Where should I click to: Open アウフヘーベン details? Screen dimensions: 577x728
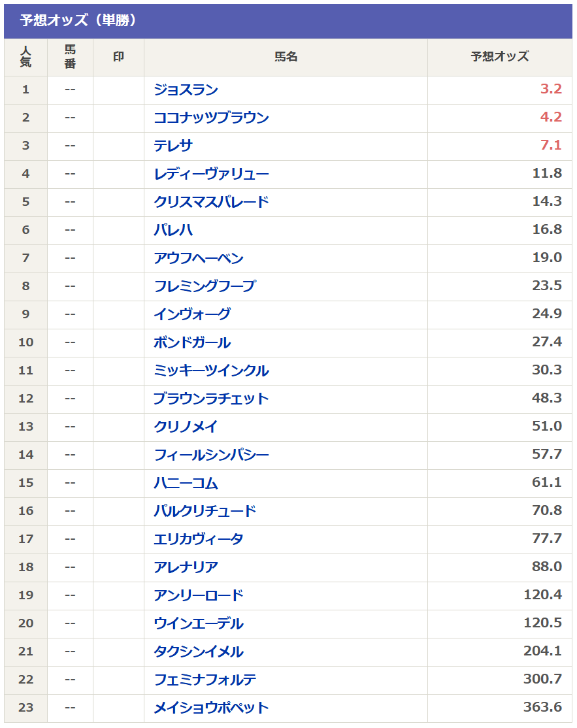199,258
